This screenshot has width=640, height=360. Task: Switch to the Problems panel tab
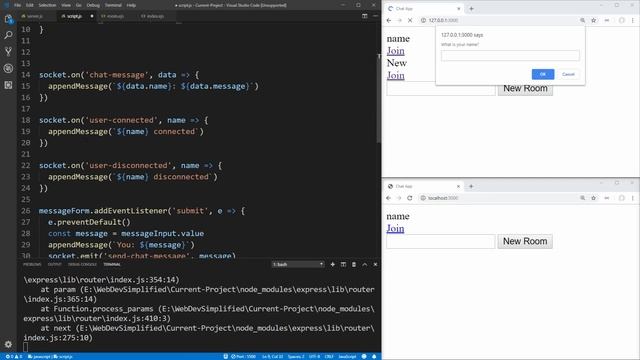tap(32, 264)
